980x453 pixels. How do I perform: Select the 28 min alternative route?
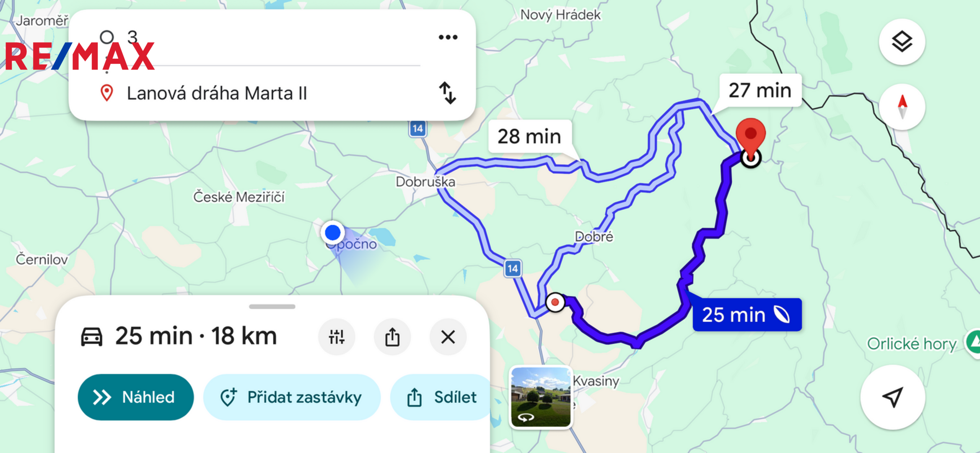coord(529,136)
